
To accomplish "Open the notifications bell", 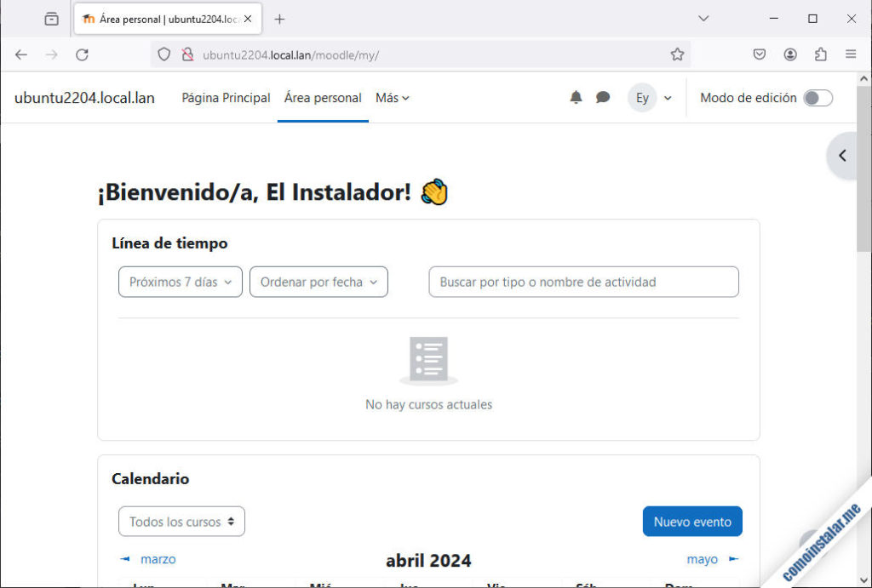I will (576, 97).
